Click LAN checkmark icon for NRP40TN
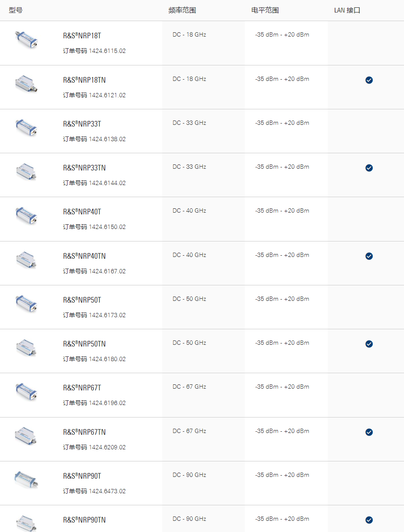Screen dimensions: 404x532 [x=369, y=256]
